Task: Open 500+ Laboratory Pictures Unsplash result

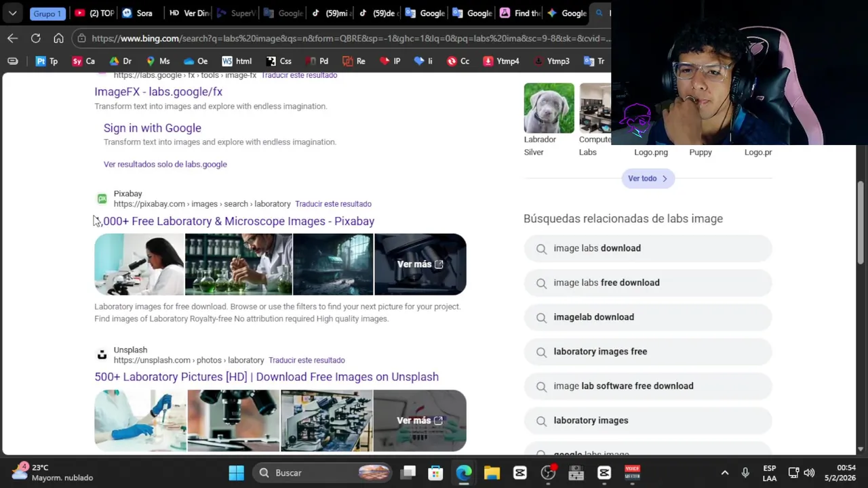Action: coord(267,377)
